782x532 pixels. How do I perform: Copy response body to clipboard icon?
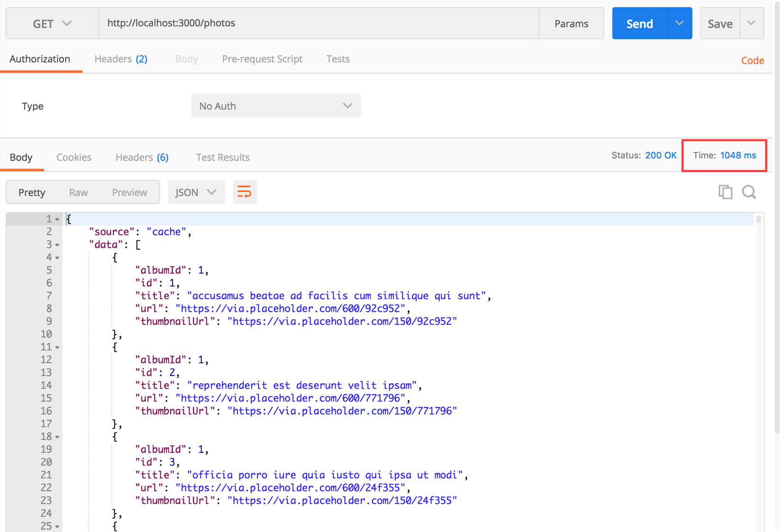pos(725,192)
